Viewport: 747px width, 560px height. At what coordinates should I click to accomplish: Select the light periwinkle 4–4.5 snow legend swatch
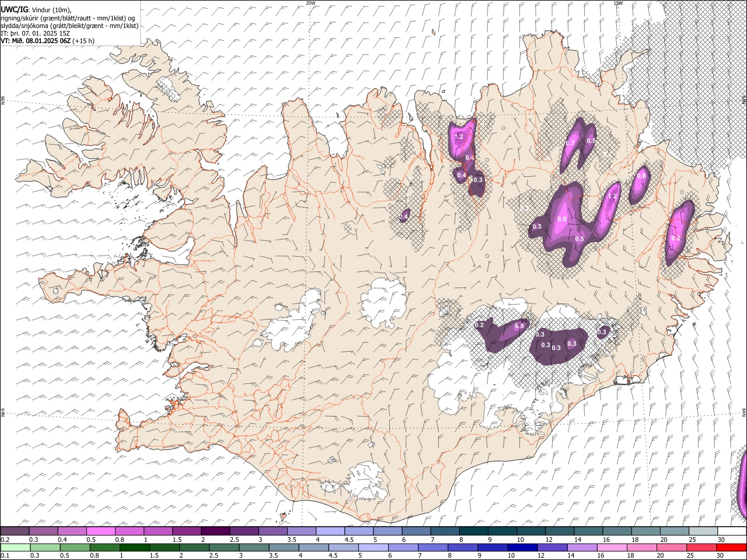330,531
